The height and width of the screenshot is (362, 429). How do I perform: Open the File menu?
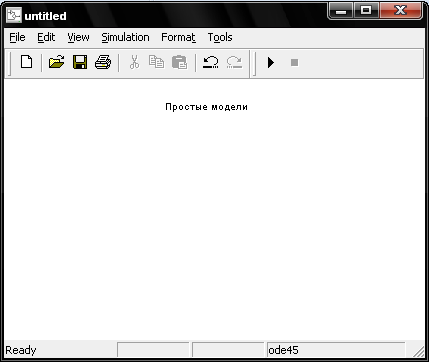pos(17,37)
